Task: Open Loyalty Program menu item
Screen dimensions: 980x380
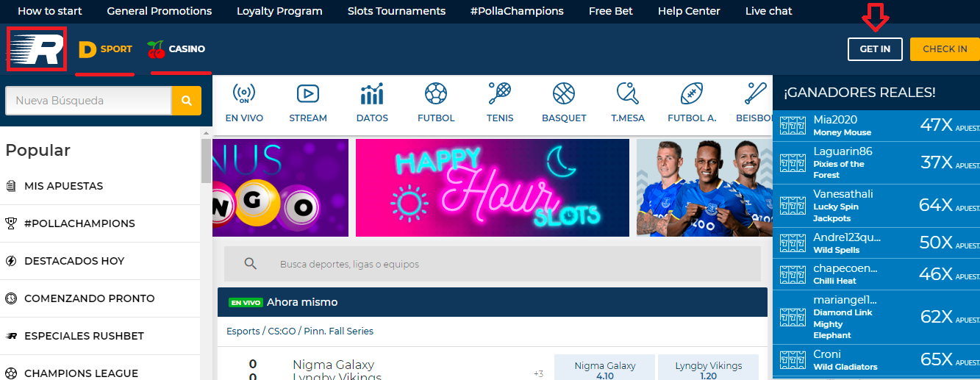Action: pos(279,11)
